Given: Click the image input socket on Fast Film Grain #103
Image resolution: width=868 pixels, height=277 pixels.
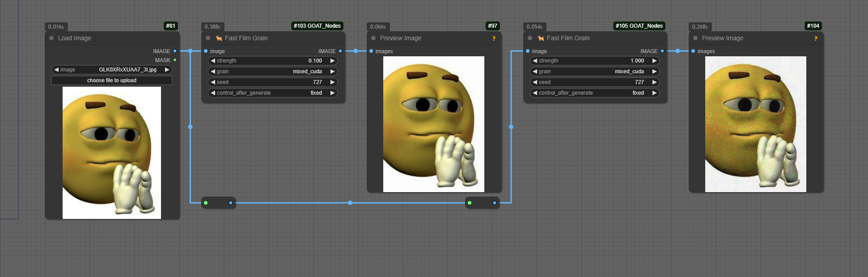Looking at the screenshot, I should (x=206, y=51).
